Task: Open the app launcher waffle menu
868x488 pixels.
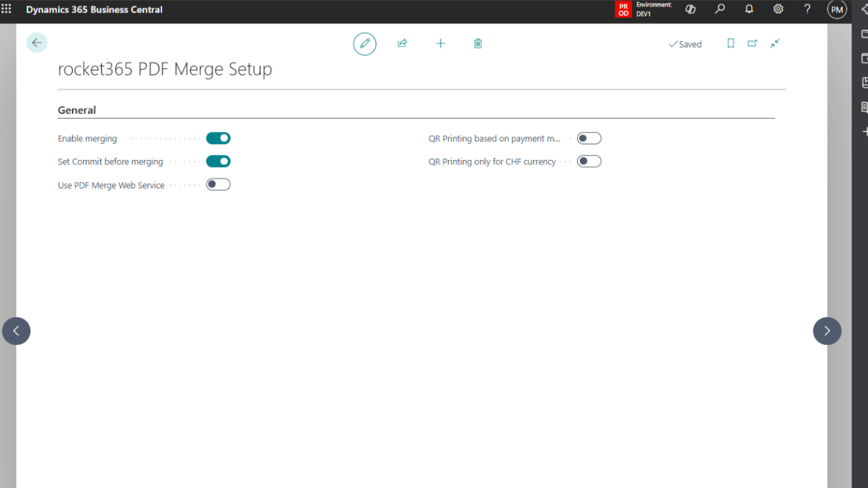Action: coord(6,9)
